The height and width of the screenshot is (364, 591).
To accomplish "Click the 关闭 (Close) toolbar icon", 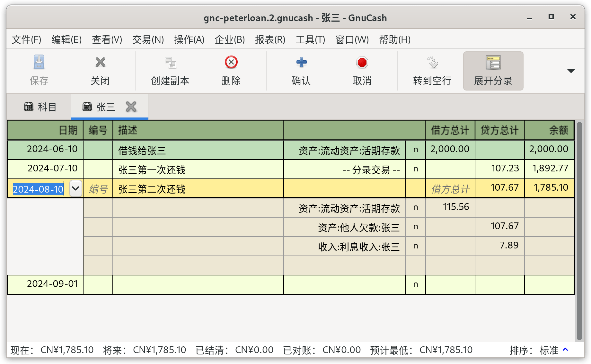I will 100,62.
